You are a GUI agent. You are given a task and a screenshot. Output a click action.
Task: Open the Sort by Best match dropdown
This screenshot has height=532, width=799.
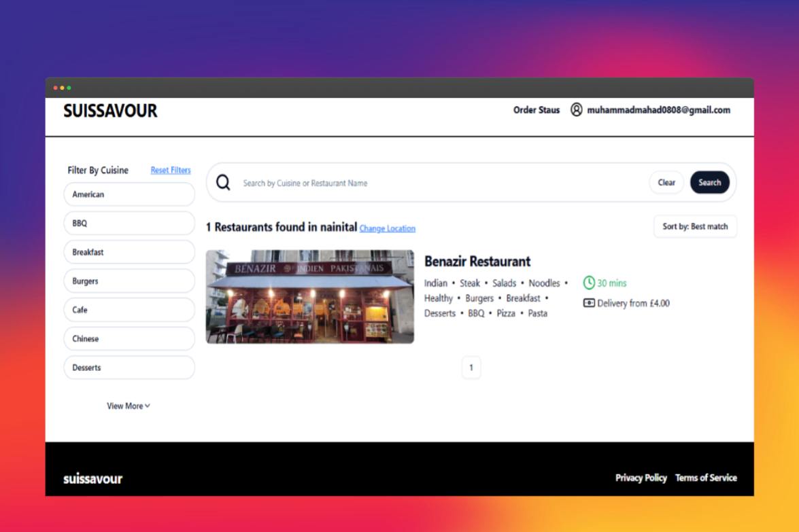pos(695,227)
